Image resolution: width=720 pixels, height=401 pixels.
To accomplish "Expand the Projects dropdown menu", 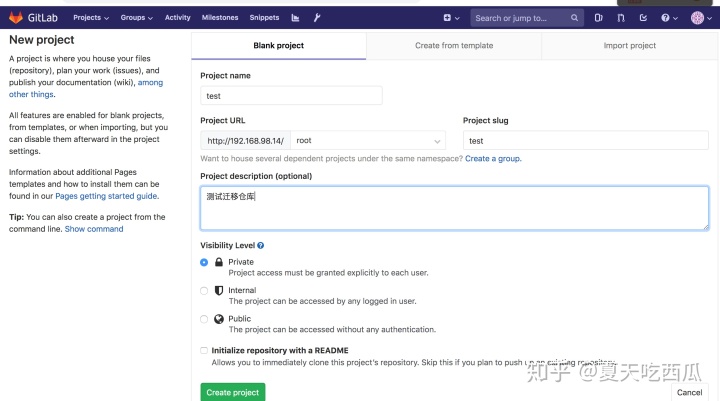I will click(x=91, y=17).
